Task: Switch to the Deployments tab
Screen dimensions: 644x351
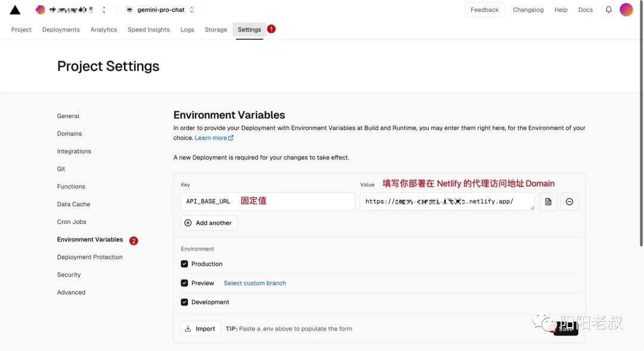Action: (61, 29)
